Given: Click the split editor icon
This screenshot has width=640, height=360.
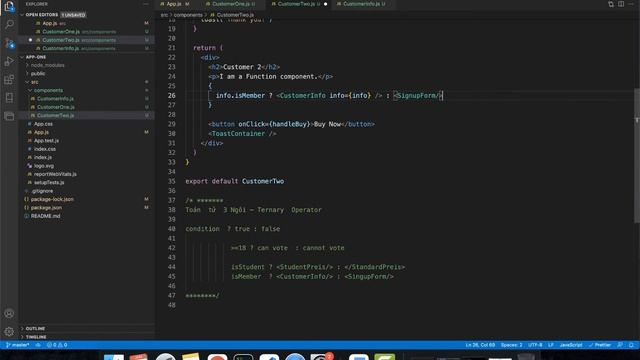Looking at the screenshot, I should [621, 4].
